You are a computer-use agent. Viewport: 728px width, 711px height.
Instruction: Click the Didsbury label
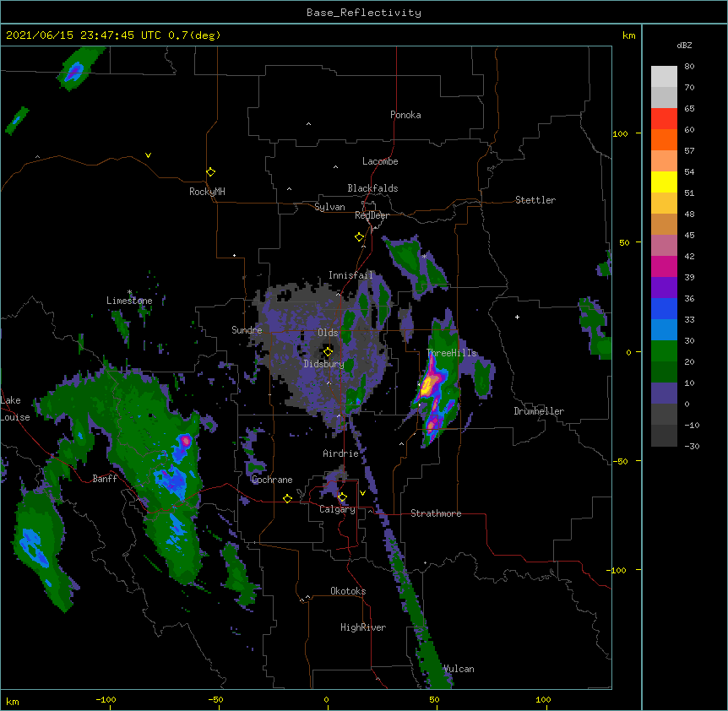[324, 364]
